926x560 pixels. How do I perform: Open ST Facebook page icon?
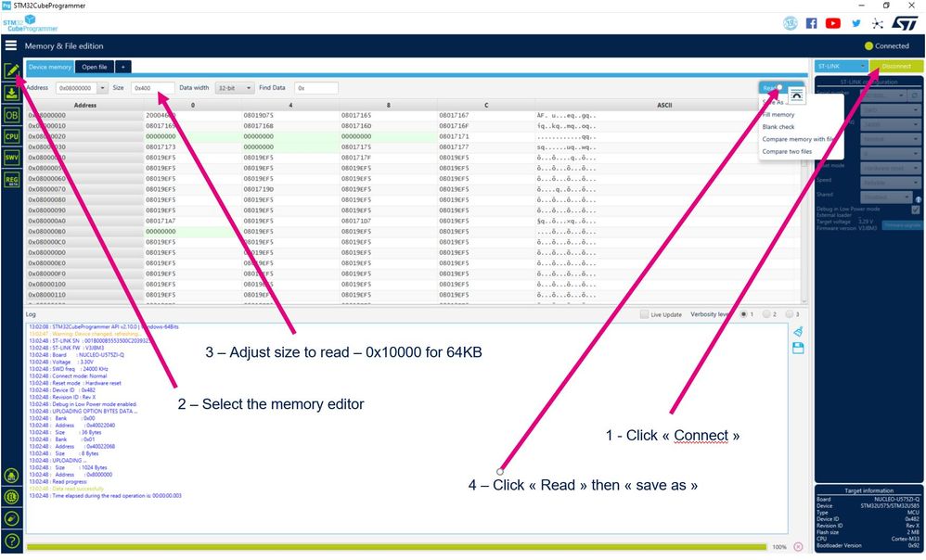coord(812,23)
